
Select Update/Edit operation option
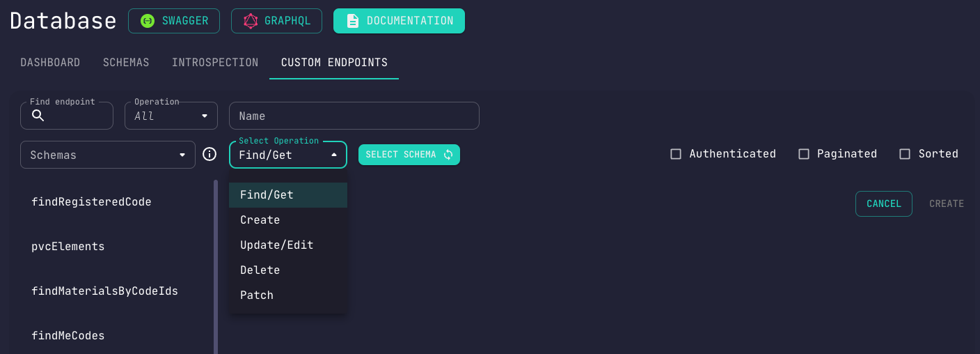288,245
